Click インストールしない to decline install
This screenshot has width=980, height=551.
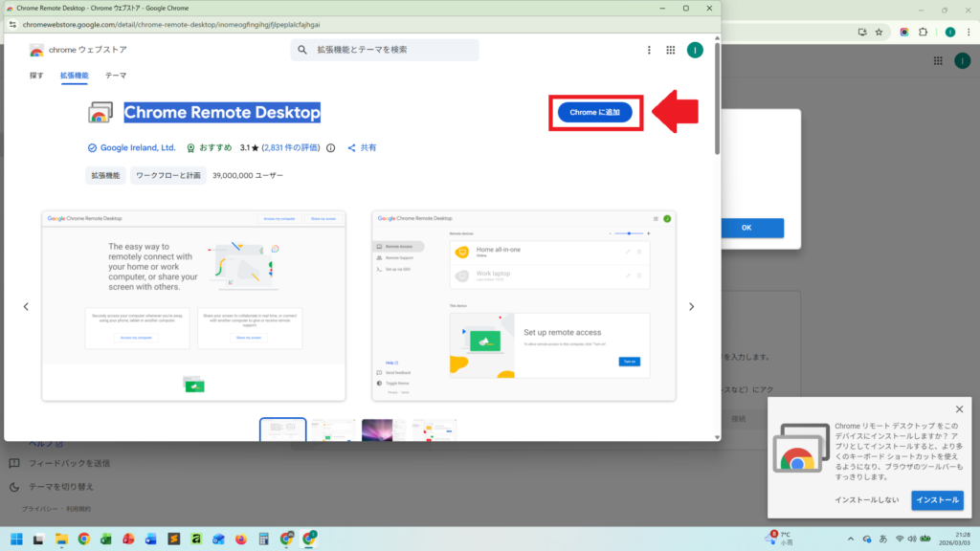click(867, 500)
